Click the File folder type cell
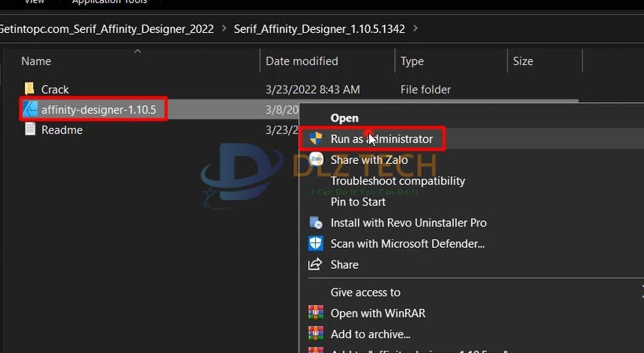Viewport: 644px width, 353px height. click(426, 89)
